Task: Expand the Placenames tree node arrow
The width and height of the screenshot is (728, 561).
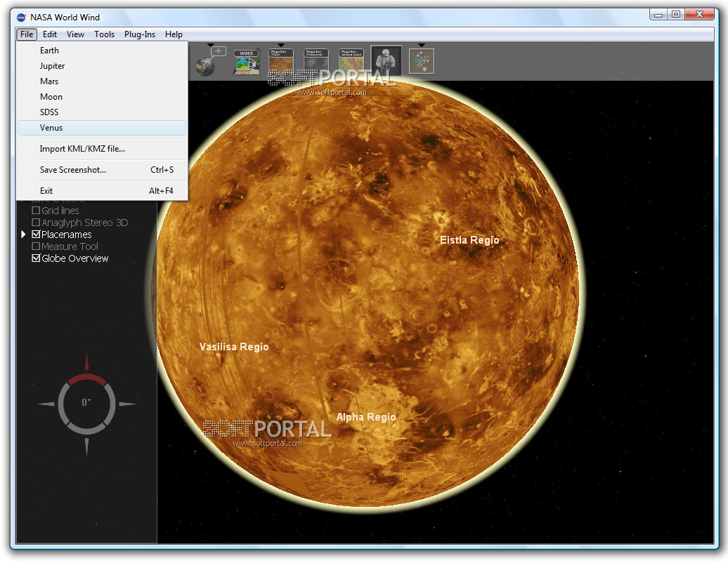Action: [x=25, y=235]
